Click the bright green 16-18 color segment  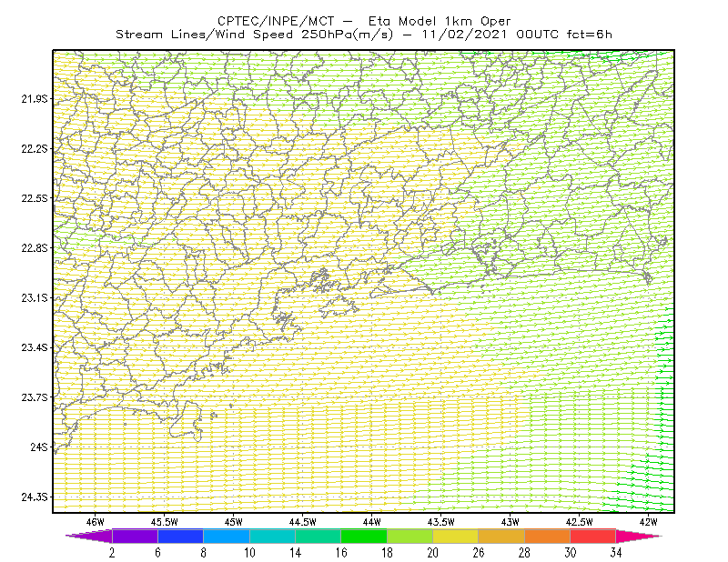364,536
